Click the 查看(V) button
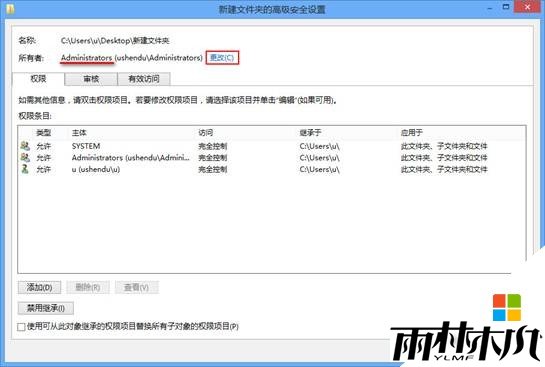The image size is (545, 367). pos(137,287)
